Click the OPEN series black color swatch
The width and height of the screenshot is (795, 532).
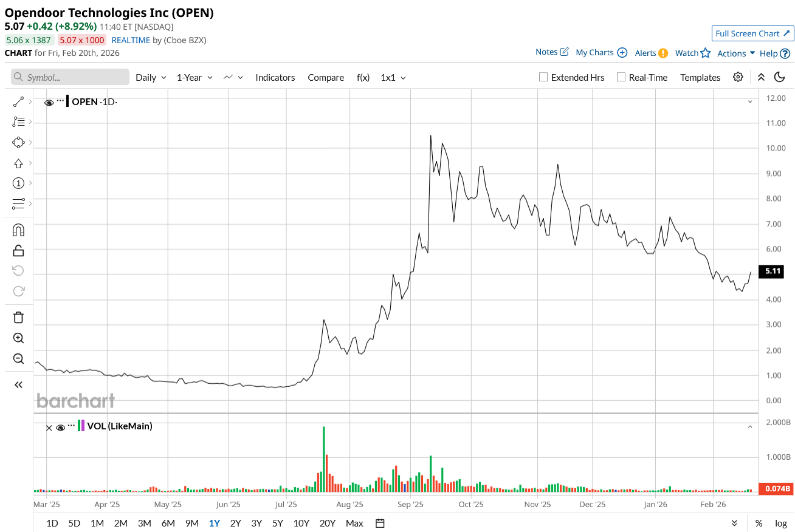[x=67, y=101]
